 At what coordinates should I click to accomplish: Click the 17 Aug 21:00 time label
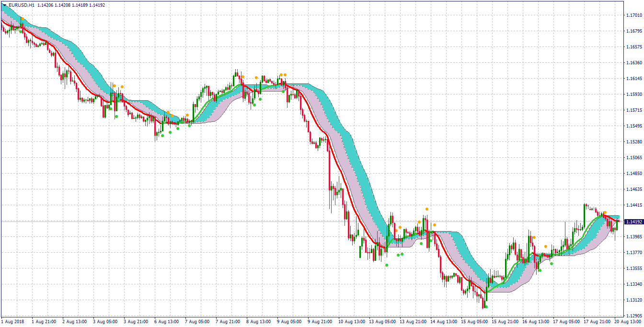597,322
